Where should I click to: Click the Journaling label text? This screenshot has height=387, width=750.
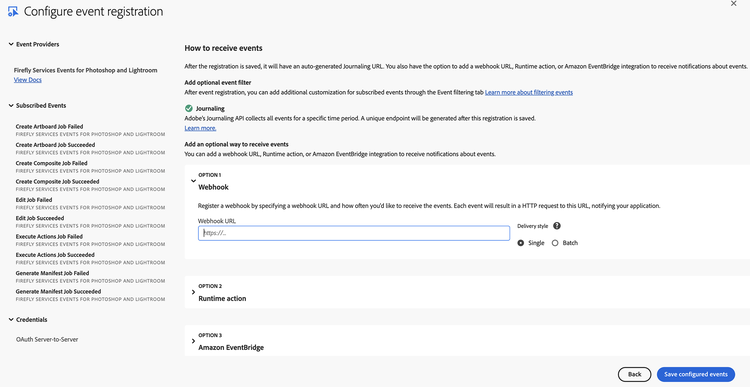tap(210, 109)
